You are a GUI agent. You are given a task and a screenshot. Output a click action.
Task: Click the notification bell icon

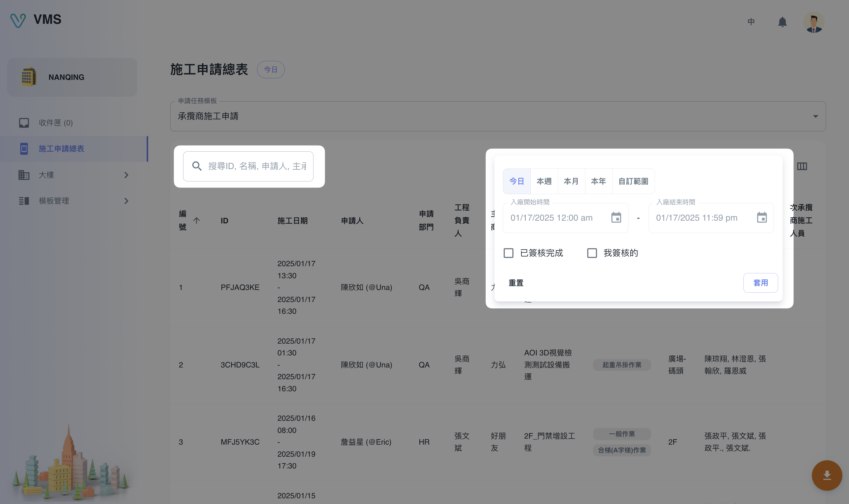(782, 22)
